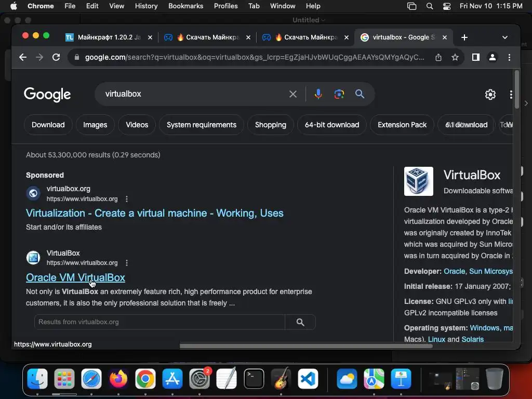Open the View menu
This screenshot has width=532, height=399.
tap(116, 6)
